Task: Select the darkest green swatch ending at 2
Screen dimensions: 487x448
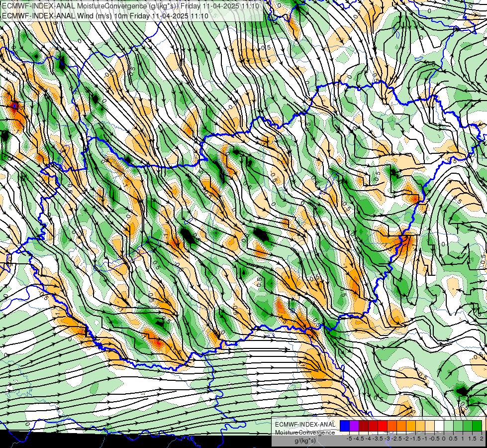Action: pos(477,426)
